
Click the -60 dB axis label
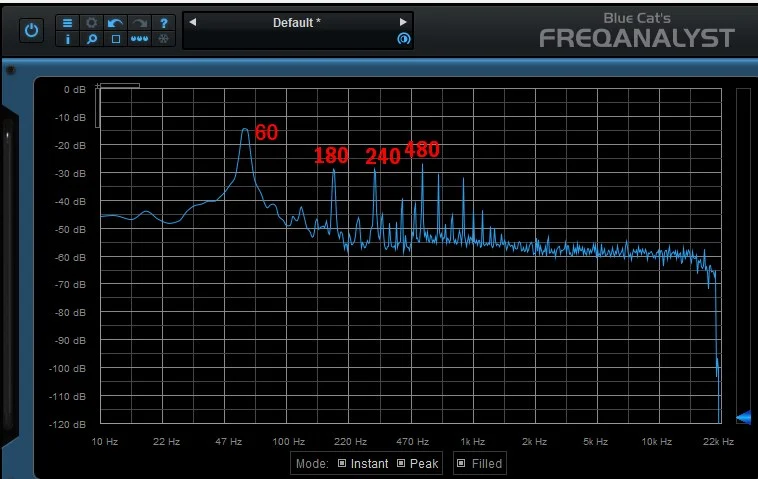pyautogui.click(x=70, y=257)
